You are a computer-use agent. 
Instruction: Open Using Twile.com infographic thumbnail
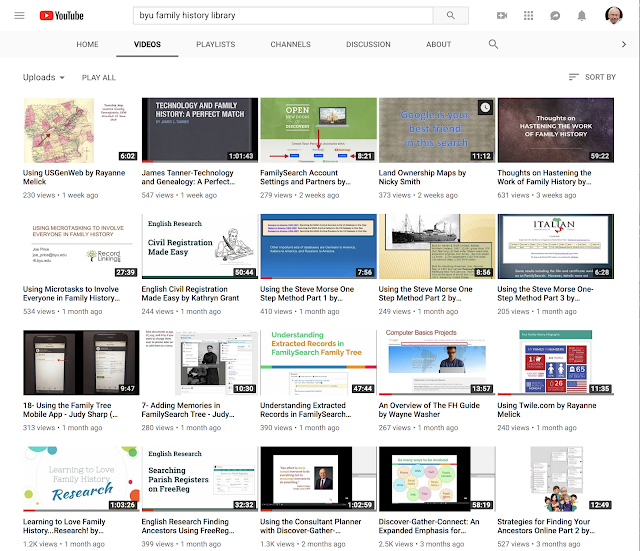pos(556,363)
